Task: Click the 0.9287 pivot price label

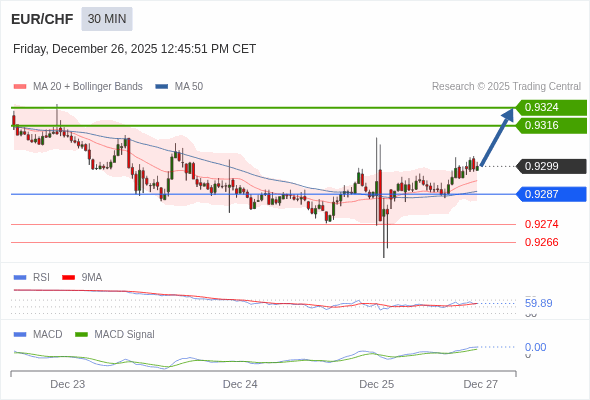Action: click(551, 195)
